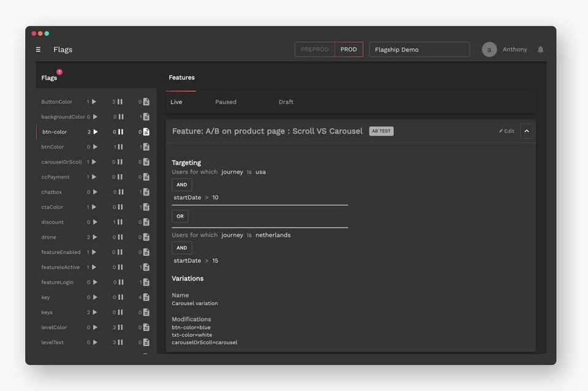Click play icon in ButtonColor row

coord(94,102)
